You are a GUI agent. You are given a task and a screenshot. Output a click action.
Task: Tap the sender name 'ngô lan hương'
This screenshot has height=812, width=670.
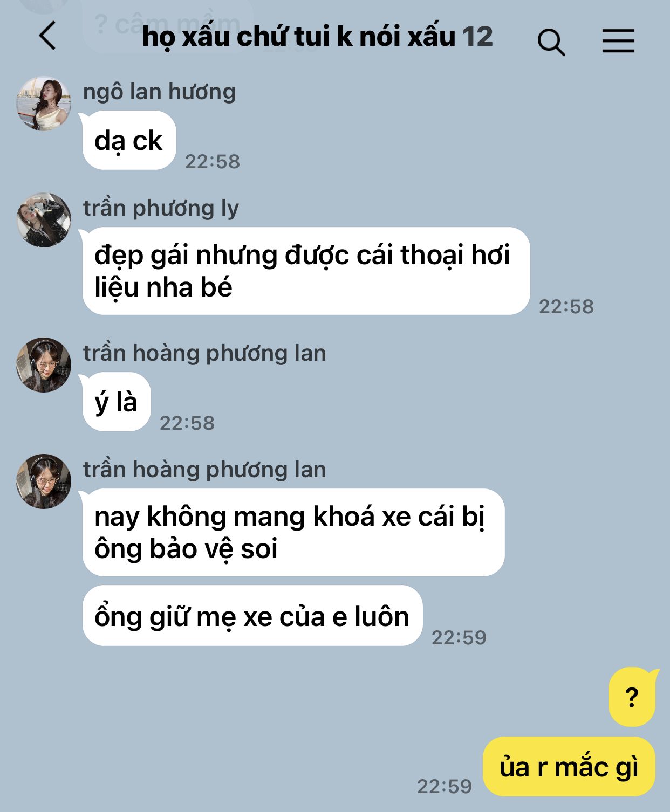159,92
